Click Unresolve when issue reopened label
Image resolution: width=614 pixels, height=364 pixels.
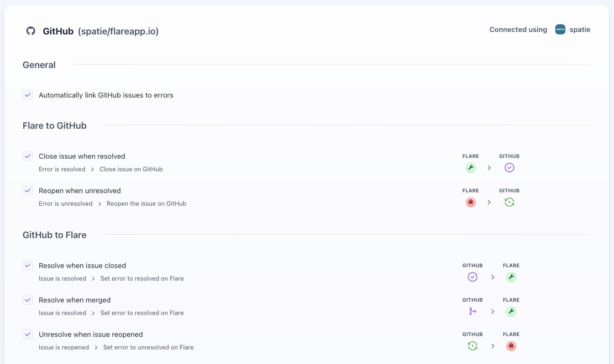click(x=91, y=334)
